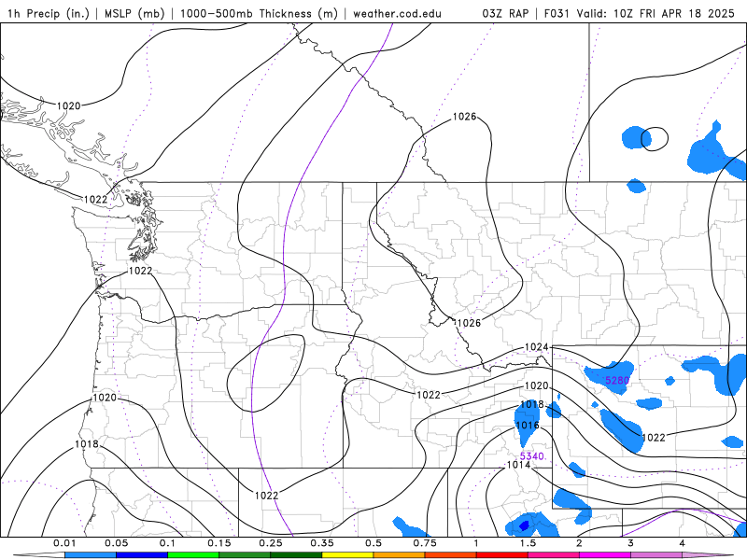Select the magenta 2 inch legend swatch
The image size is (747, 560).
(x=605, y=555)
